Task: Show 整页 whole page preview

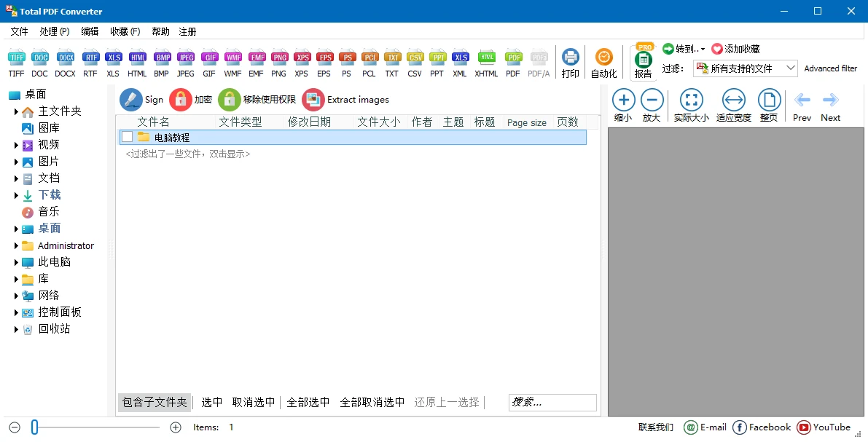Action: (769, 106)
